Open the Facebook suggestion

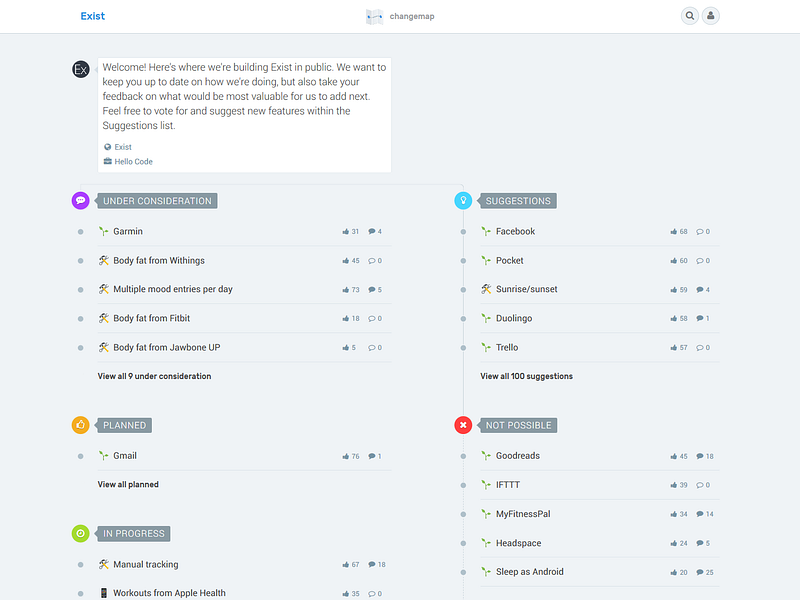pyautogui.click(x=515, y=231)
